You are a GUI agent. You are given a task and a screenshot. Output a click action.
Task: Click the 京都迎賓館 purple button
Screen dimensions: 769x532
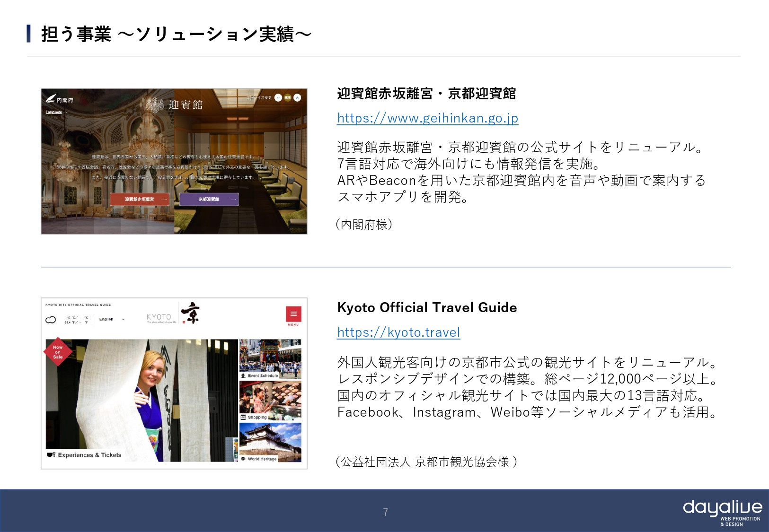210,199
